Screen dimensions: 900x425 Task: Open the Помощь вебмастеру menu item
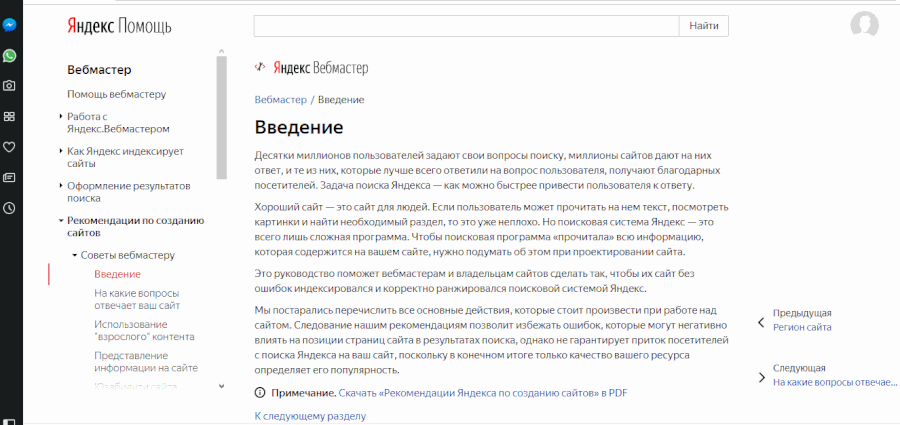tap(117, 94)
